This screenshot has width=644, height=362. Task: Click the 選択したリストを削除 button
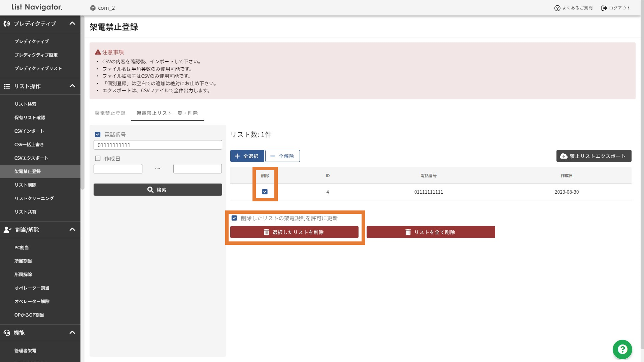point(294,232)
